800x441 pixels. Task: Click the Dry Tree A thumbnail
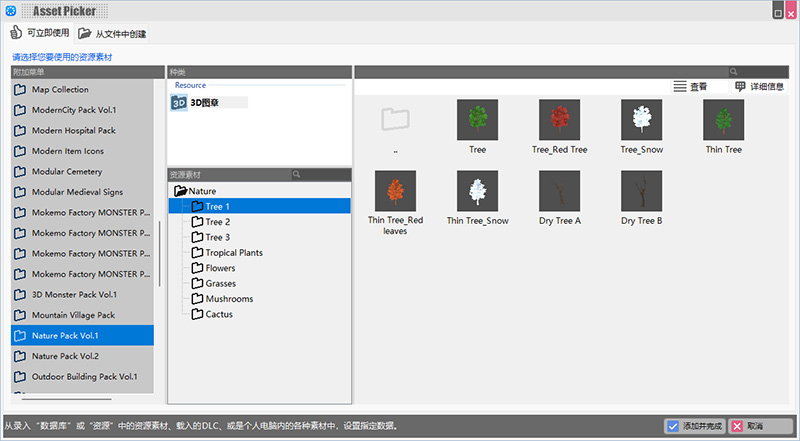click(559, 190)
